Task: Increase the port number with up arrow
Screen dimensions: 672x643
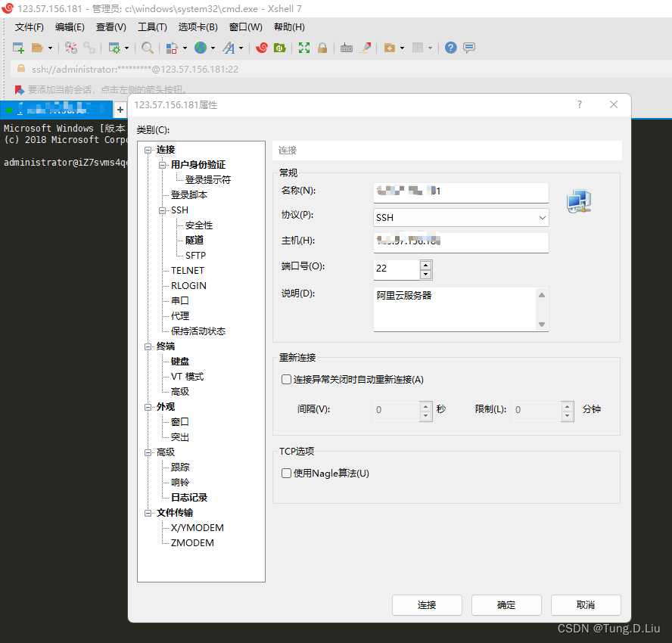Action: tap(426, 265)
